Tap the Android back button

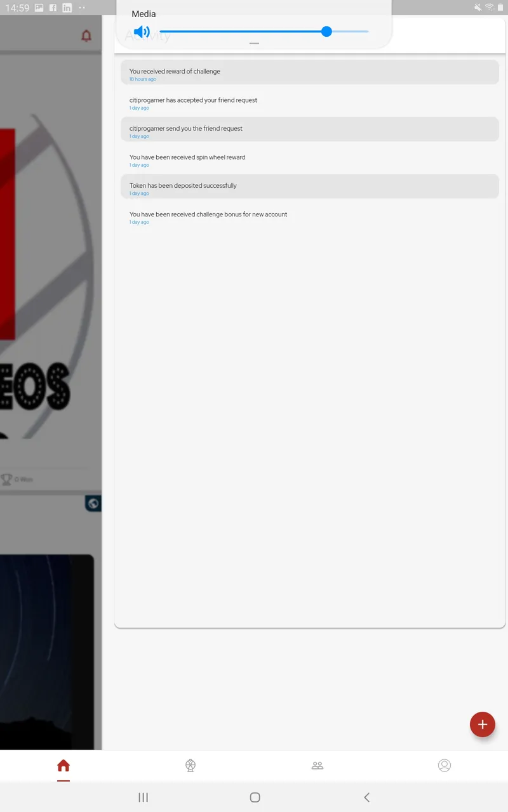coord(366,797)
